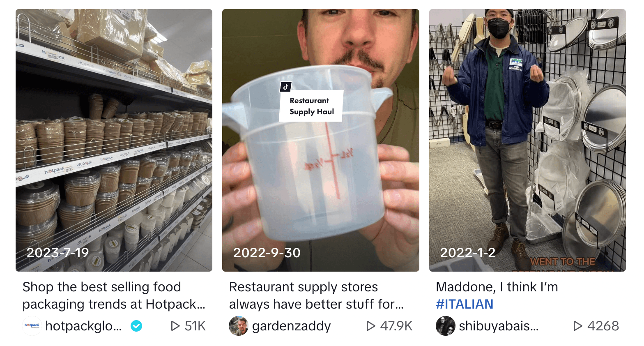Click the 2022-9-30 date label on the video
The width and height of the screenshot is (644, 346).
tap(267, 253)
